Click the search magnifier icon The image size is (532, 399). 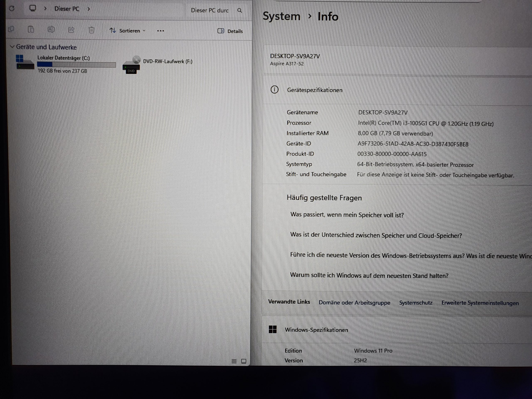[240, 10]
